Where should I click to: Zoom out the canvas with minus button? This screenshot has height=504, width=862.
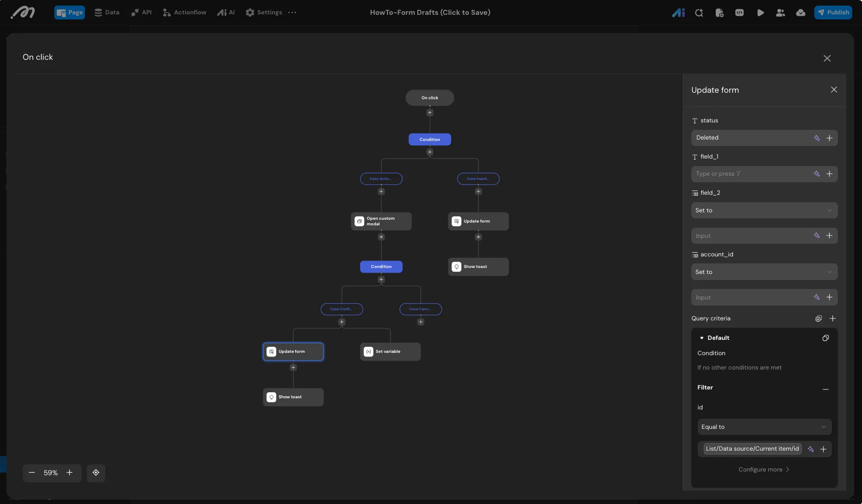click(32, 472)
